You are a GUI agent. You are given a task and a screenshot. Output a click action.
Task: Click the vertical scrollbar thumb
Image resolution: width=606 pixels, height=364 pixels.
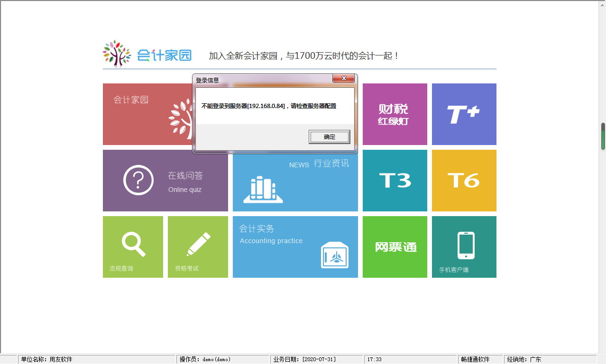tap(603, 136)
